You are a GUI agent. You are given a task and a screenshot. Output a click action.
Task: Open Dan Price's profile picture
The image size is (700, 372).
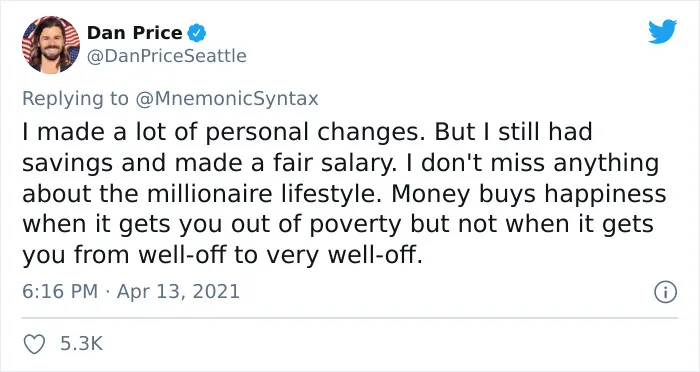pyautogui.click(x=51, y=44)
